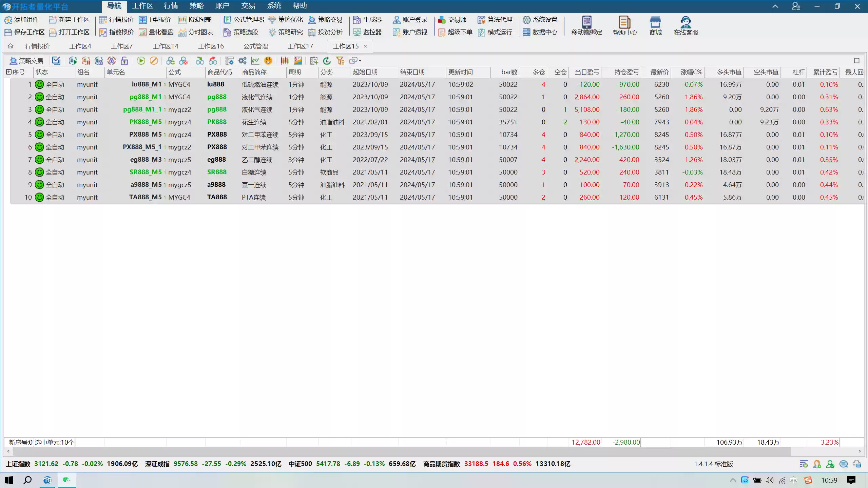Toggle the select-all checkmark icon
This screenshot has height=488, width=868.
click(x=56, y=61)
